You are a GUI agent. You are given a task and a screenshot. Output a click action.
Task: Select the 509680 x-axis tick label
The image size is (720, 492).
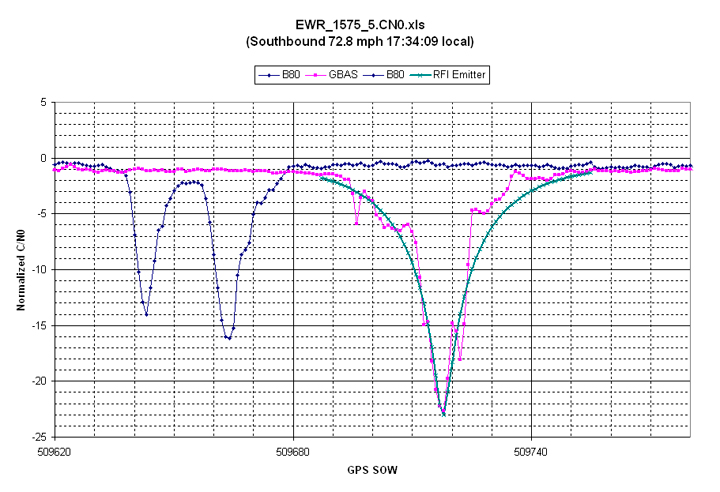pyautogui.click(x=293, y=450)
